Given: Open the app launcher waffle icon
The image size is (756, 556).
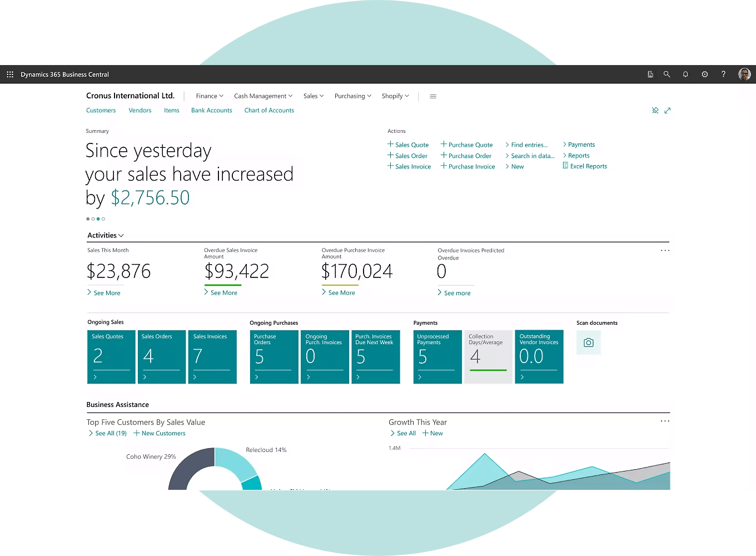Looking at the screenshot, I should click(10, 74).
